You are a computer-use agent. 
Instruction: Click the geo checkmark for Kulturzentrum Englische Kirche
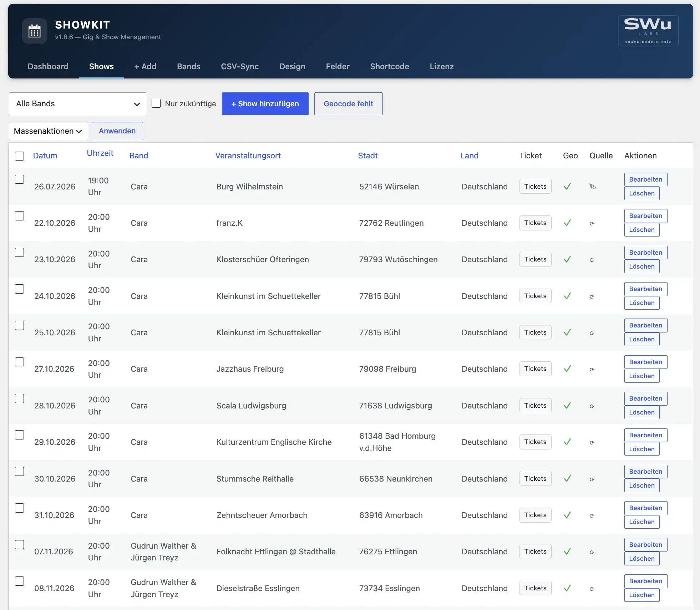[567, 442]
